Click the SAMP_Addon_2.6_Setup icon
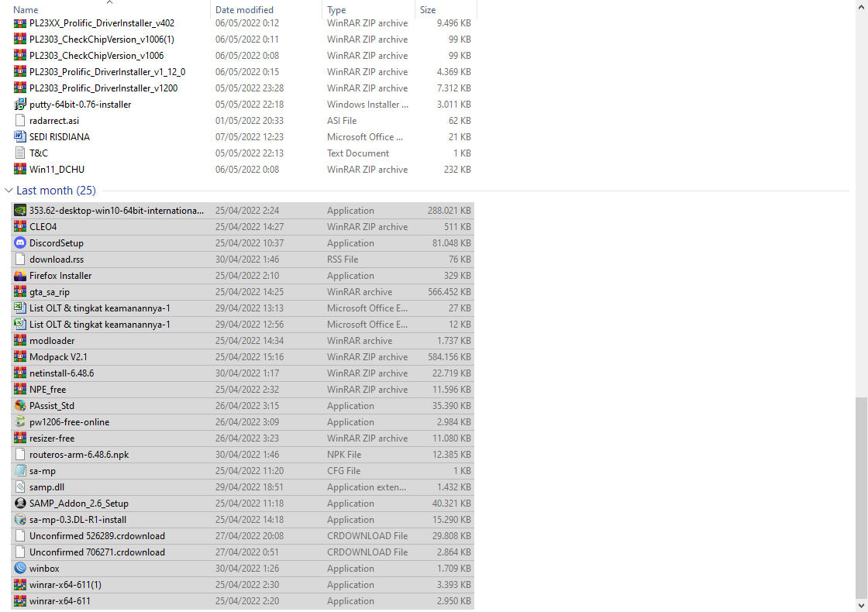Screen dimensions: 868x612 coord(20,504)
